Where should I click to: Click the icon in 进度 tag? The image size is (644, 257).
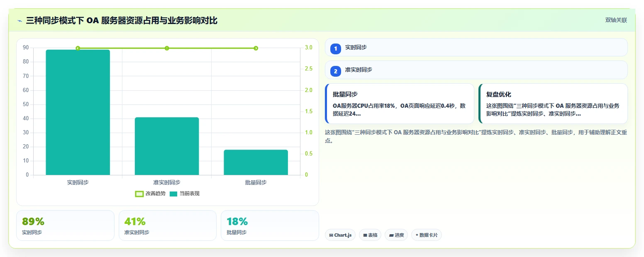click(391, 235)
